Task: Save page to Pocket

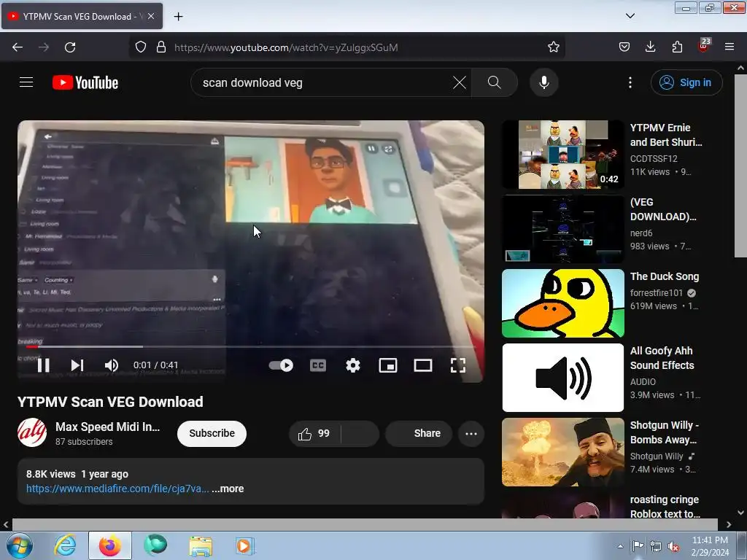Action: 624,47
